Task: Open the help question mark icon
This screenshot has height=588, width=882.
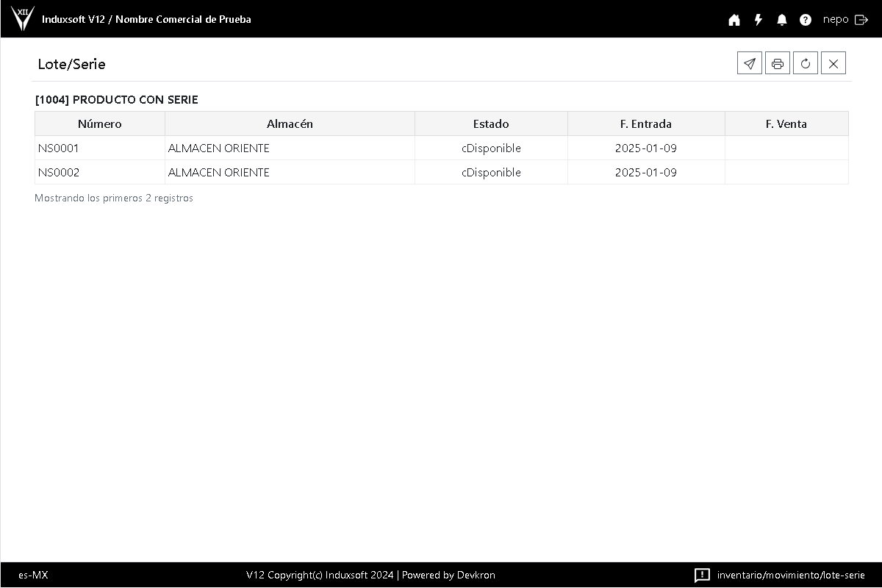Action: (x=806, y=20)
